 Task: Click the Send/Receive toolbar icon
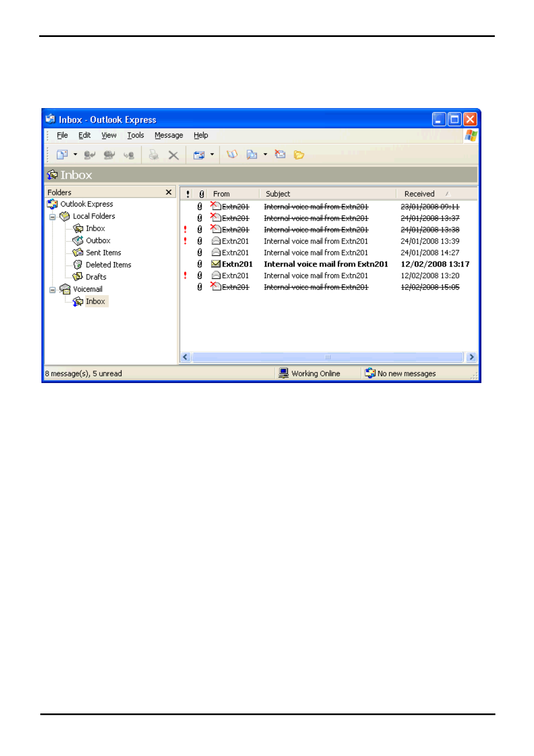199,155
